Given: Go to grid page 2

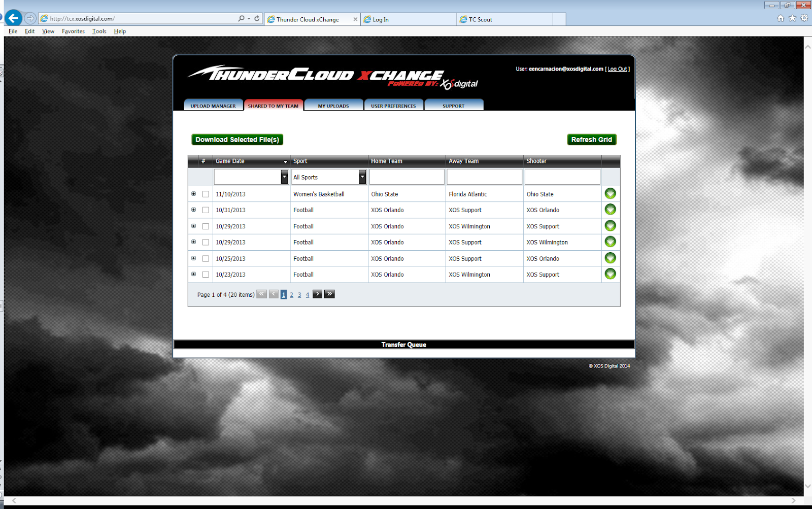Looking at the screenshot, I should click(x=291, y=294).
